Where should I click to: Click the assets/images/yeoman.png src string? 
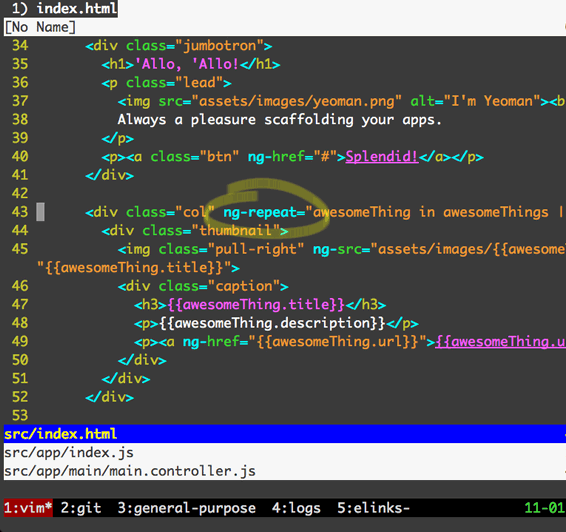[297, 101]
